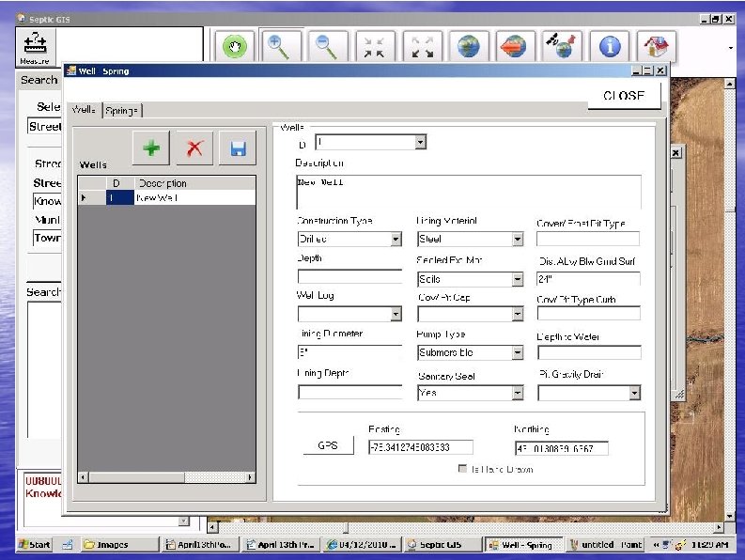Screen dimensions: 745x560
Task: Click the Windows Start button
Action: 34,545
